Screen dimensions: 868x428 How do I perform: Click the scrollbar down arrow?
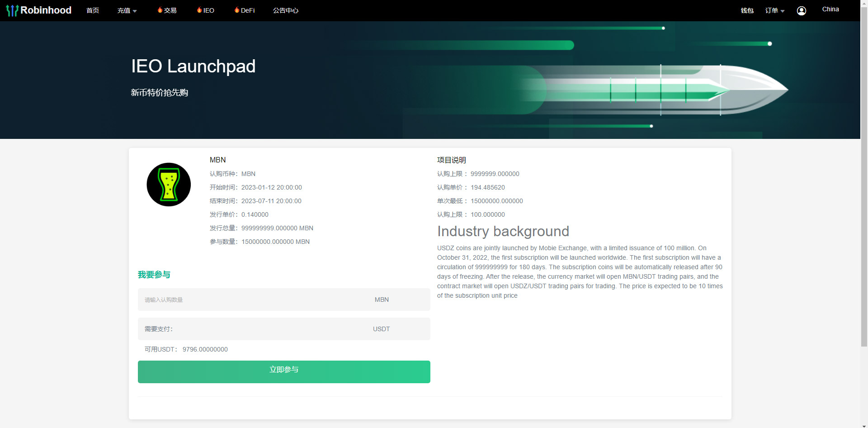click(864, 425)
